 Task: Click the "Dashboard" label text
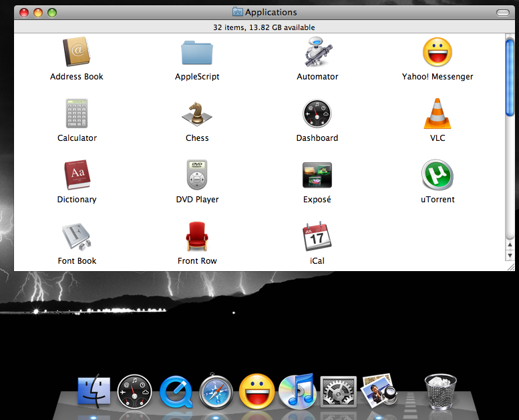317,138
